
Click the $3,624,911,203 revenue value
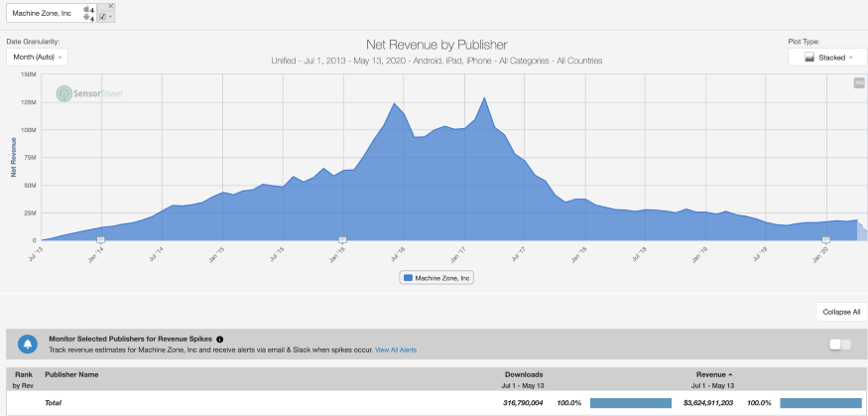[708, 403]
